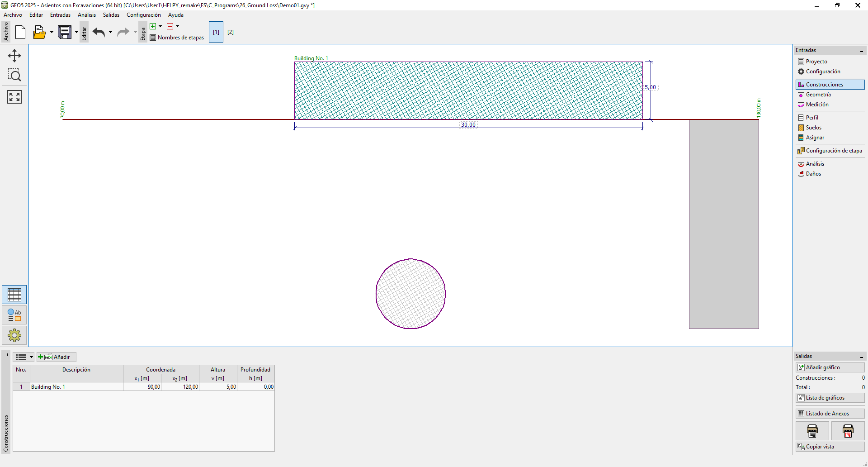Screen dimensions: 868x467
Task: Open drawing settings gear icon
Action: coord(14,335)
